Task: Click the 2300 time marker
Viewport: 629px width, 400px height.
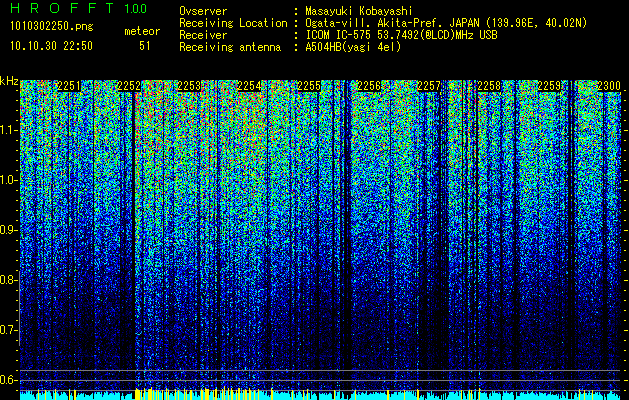Action: pos(609,86)
